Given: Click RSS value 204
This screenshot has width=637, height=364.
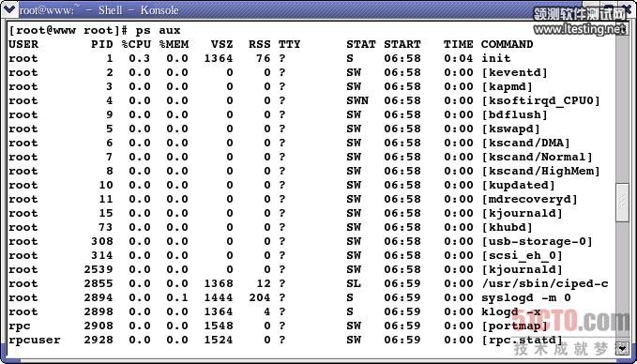Looking at the screenshot, I should [x=259, y=298].
